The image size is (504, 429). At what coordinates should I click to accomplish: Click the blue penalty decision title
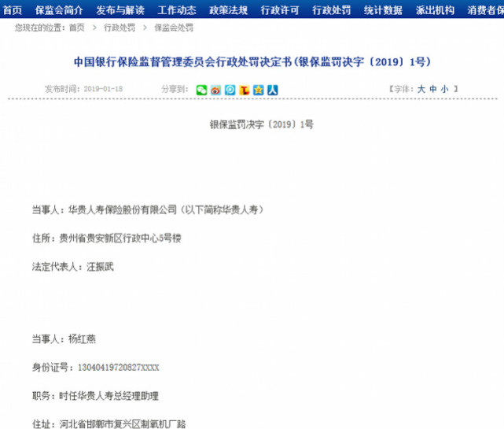click(x=252, y=61)
